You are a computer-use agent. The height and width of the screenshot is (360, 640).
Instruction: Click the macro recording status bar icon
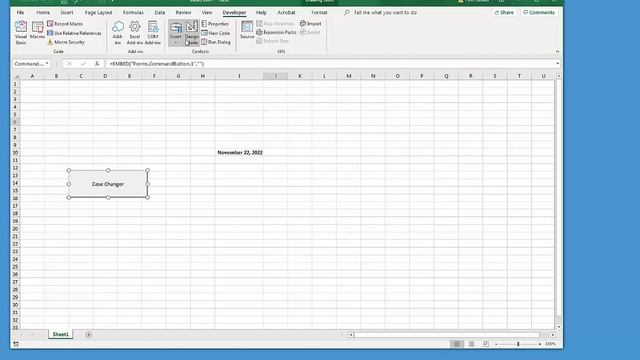[16, 344]
